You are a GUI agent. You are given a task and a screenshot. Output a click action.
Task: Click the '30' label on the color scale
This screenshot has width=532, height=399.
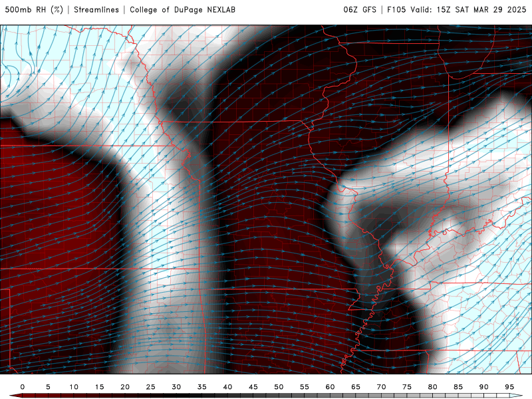(176, 387)
